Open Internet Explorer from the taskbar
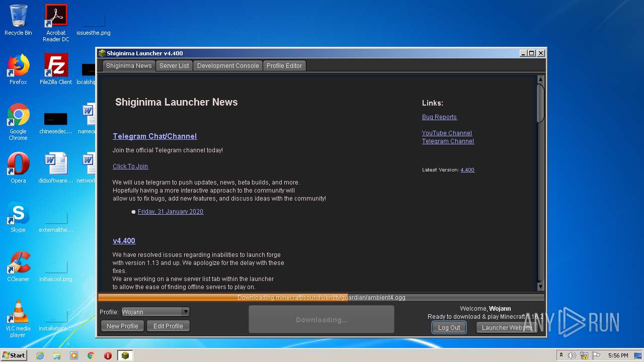644x362 pixels. click(x=40, y=355)
